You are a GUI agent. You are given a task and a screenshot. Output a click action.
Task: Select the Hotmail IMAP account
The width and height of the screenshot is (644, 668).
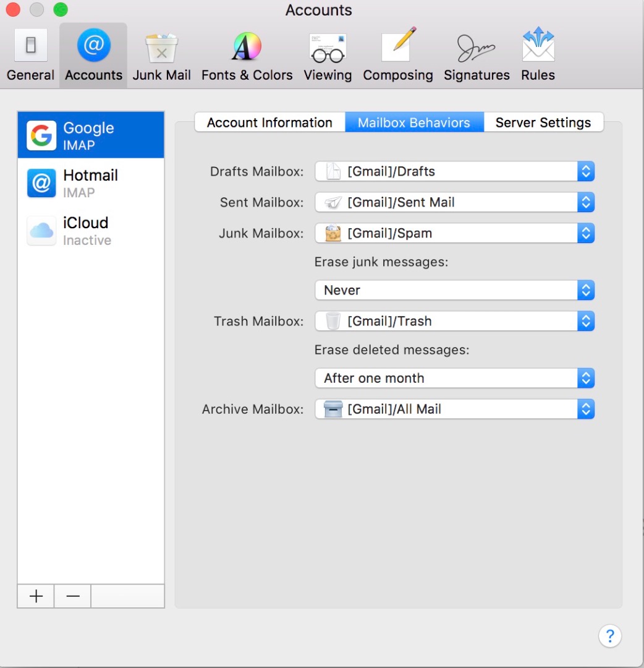[91, 182]
